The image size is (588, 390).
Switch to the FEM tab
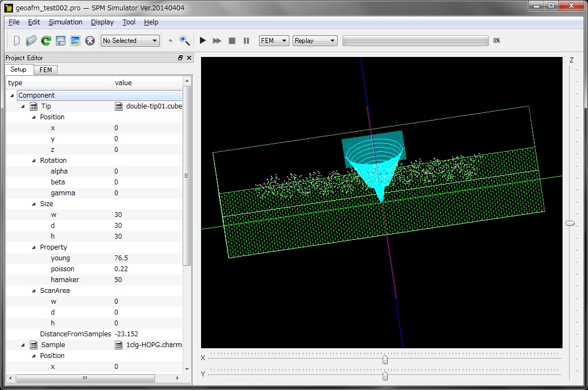click(x=46, y=70)
